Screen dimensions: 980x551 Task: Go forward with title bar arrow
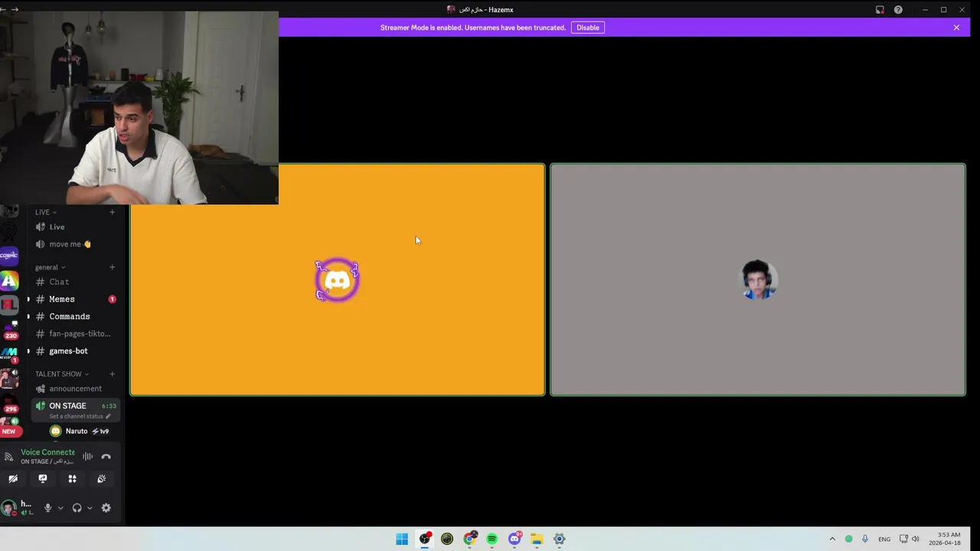15,9
